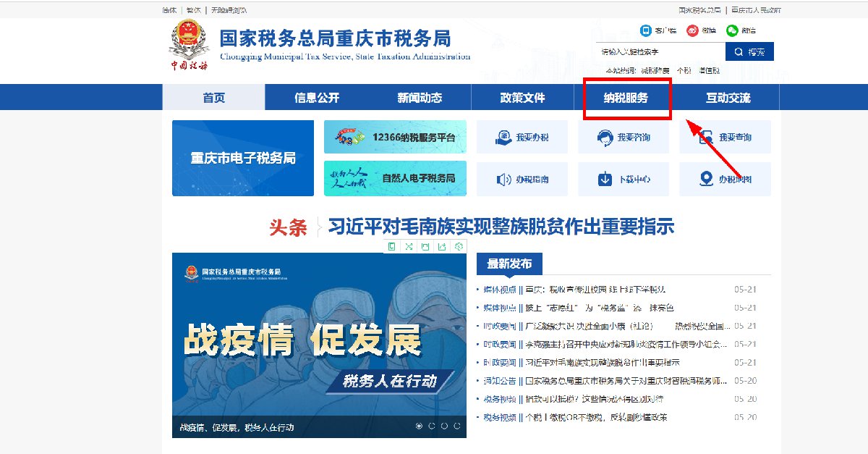The image size is (868, 454).
Task: Click the copy icon above the banner image
Action: (x=392, y=247)
